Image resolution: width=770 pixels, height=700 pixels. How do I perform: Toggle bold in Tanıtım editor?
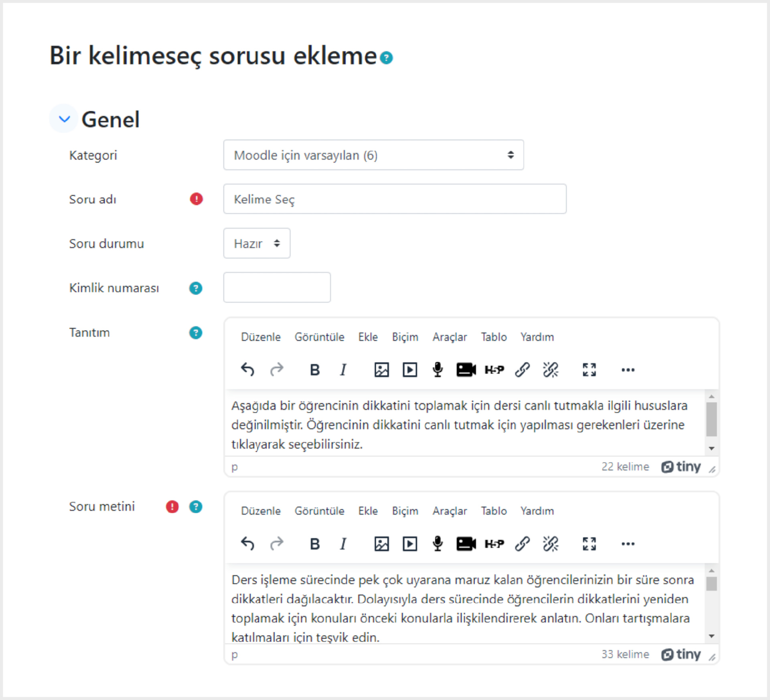point(315,369)
